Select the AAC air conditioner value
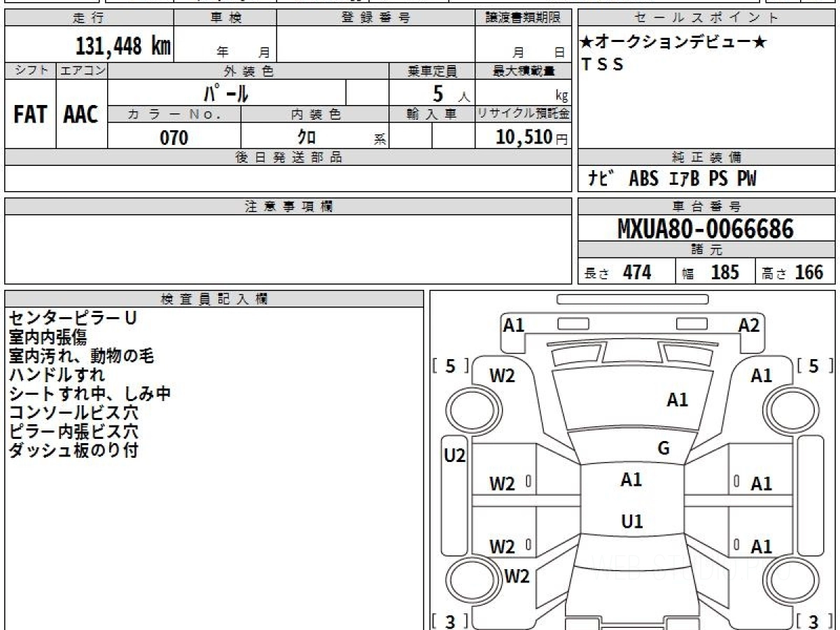Image resolution: width=840 pixels, height=630 pixels. [81, 115]
